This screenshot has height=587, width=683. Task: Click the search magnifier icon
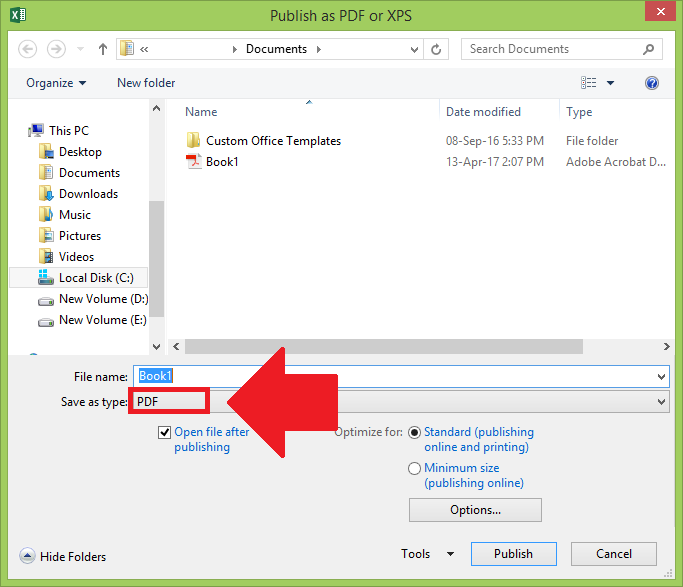click(649, 49)
